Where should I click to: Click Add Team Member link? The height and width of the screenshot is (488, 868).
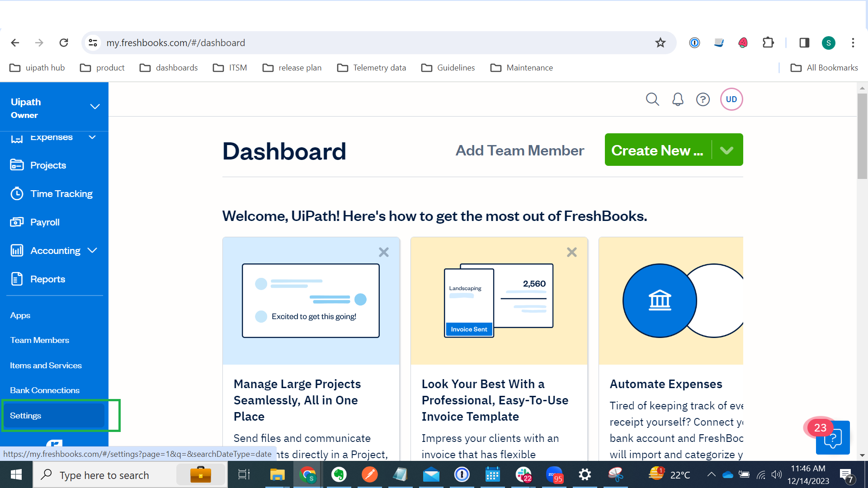519,150
